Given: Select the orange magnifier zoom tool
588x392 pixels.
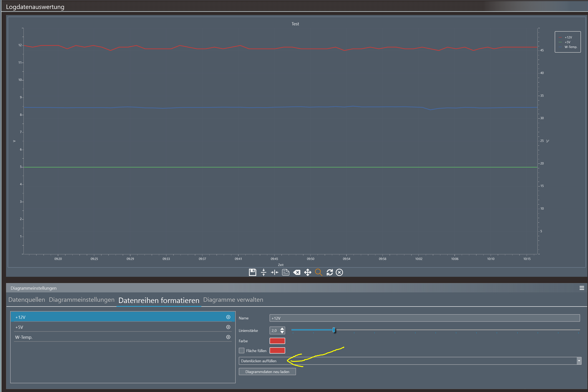Looking at the screenshot, I should point(318,272).
